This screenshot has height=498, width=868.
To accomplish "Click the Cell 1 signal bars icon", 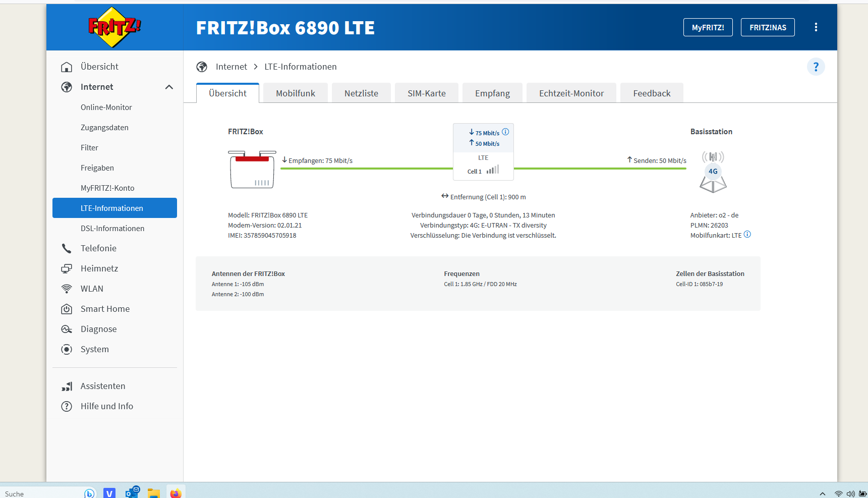I will tap(493, 170).
